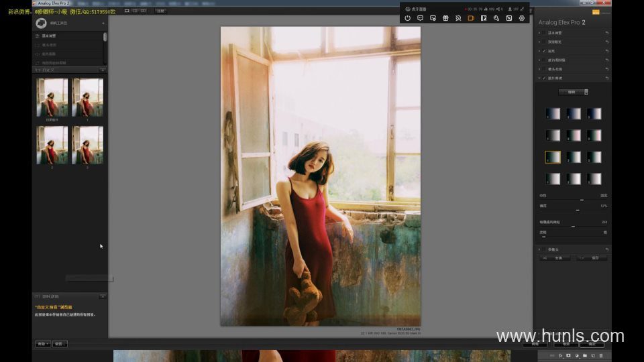Click the Instant Help panel collapse icon
644x362 pixels.
(x=103, y=296)
